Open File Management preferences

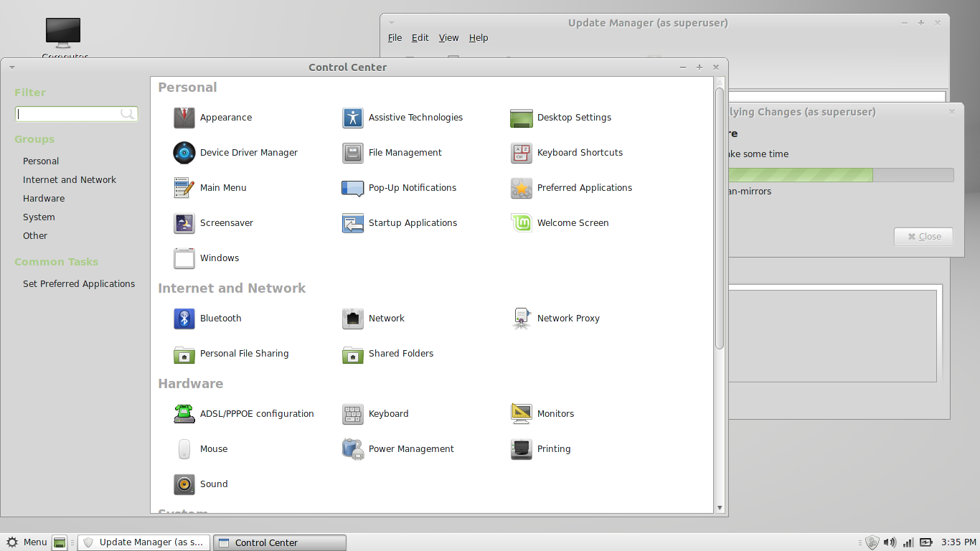353,153
